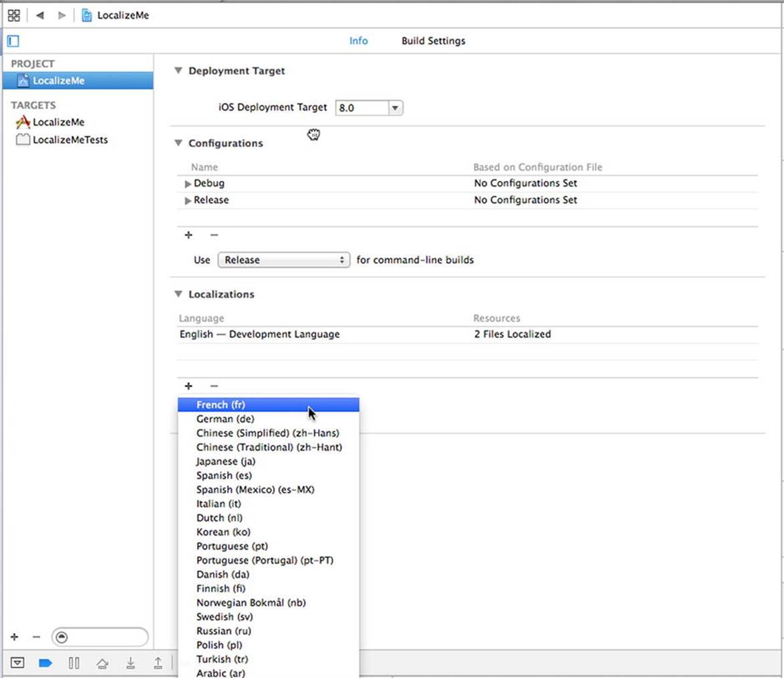Choose Chinese (Traditional) (zh-Hant)
The image size is (784, 678).
(269, 447)
